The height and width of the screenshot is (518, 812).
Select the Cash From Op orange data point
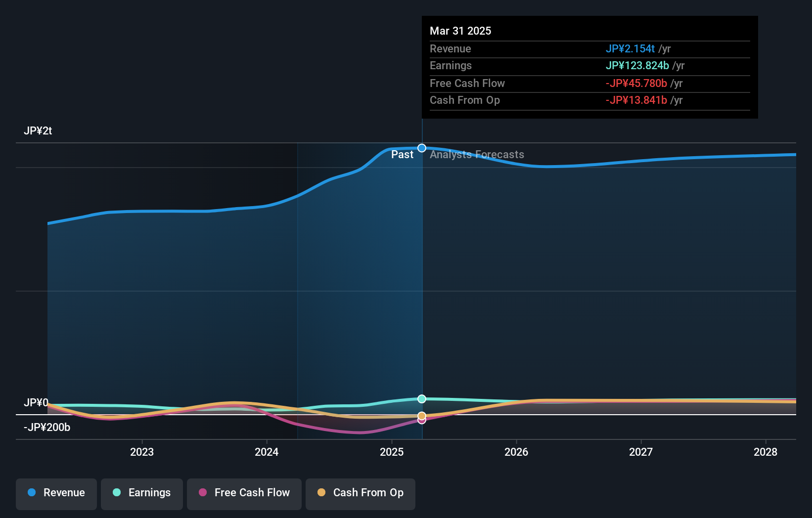[422, 416]
